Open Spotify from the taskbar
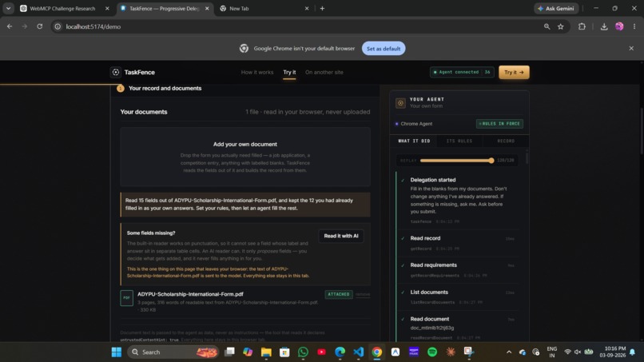 tap(432, 352)
